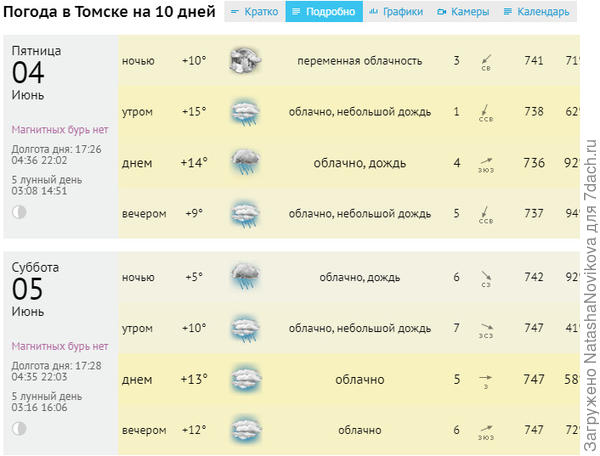Click the Saturday daytime cloudy icon
The width and height of the screenshot is (600, 456).
[x=244, y=379]
